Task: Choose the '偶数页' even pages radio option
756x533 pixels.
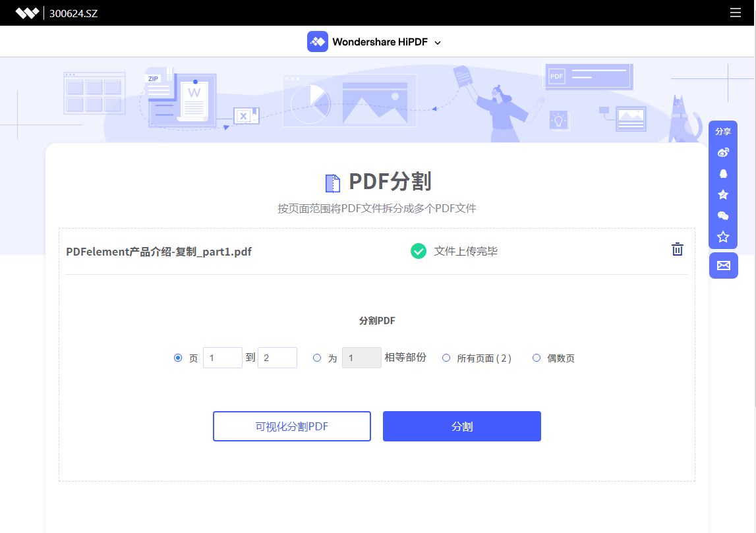Action: point(537,358)
